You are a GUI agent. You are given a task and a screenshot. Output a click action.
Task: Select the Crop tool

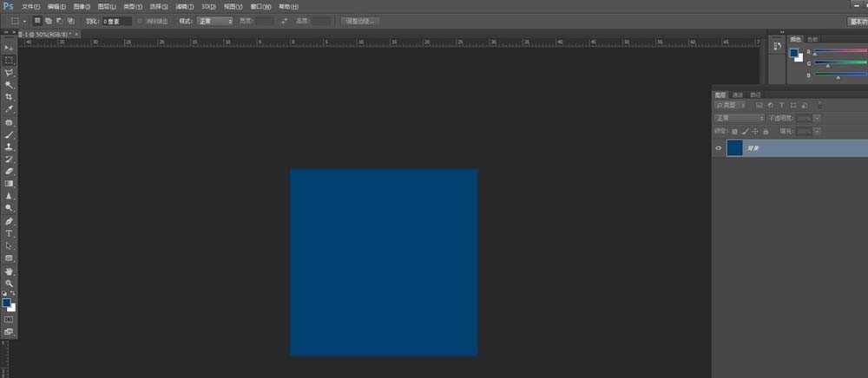pos(10,97)
